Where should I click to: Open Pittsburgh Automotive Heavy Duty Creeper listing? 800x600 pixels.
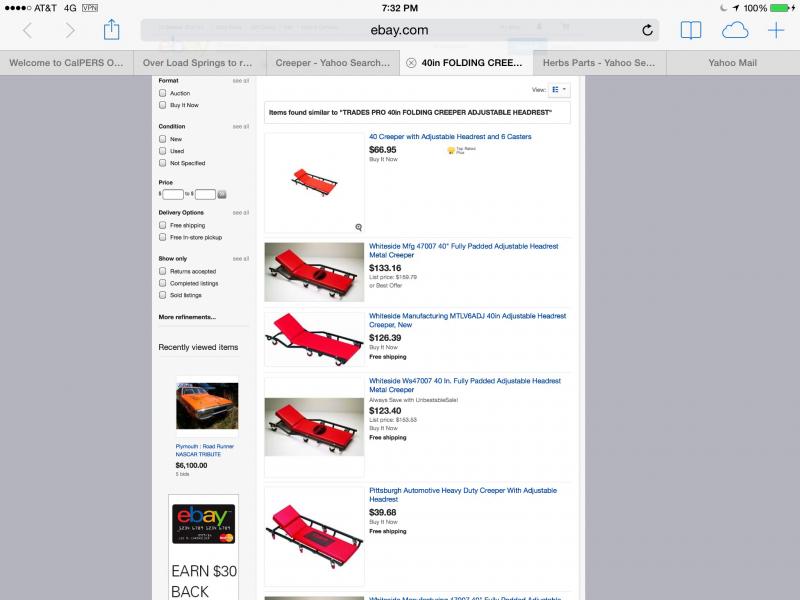463,494
